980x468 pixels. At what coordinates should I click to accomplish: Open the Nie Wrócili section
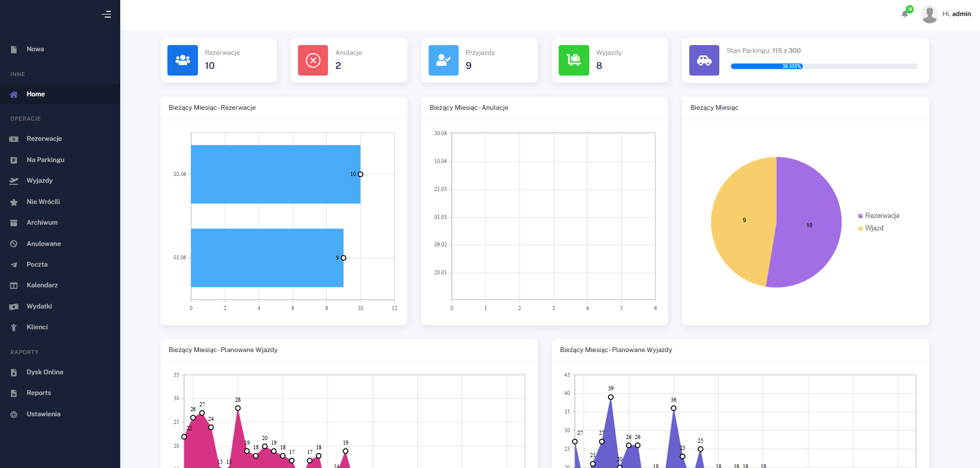(x=60, y=202)
